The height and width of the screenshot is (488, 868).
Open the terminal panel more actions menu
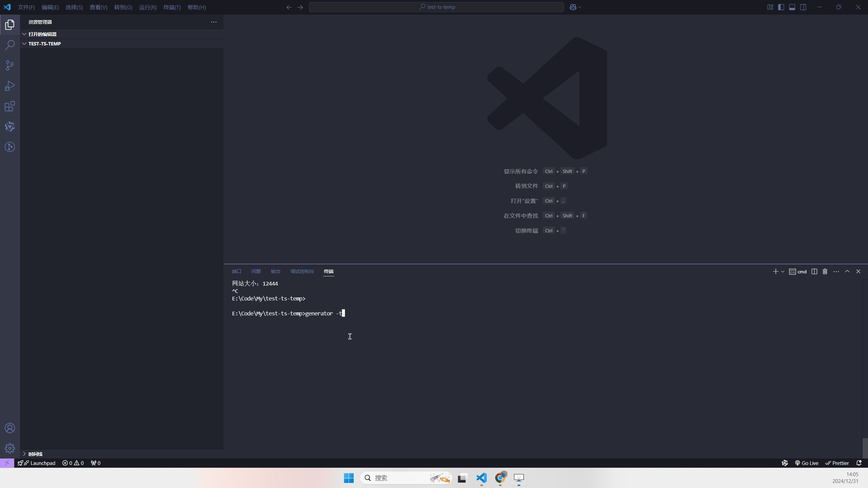click(836, 271)
